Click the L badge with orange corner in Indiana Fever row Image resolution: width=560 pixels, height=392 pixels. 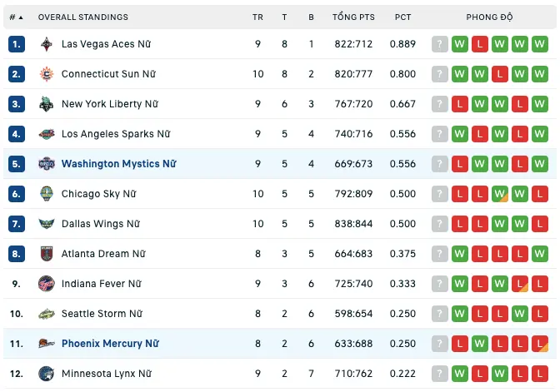(520, 284)
